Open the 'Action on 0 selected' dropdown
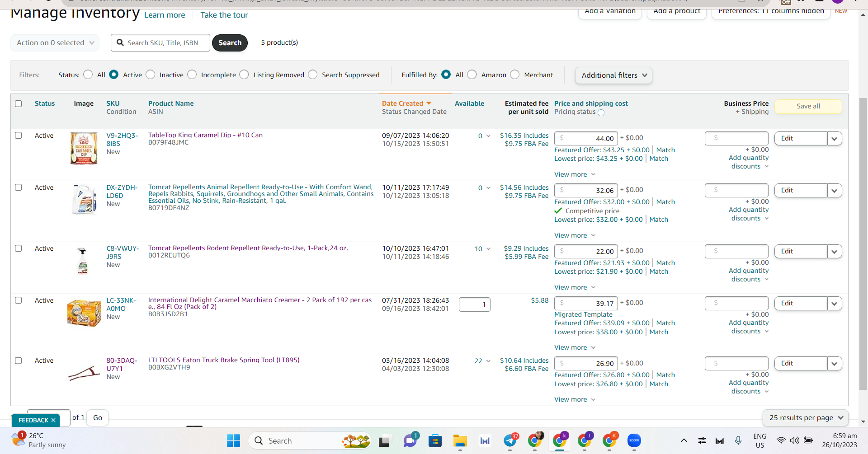The width and height of the screenshot is (868, 454). 55,43
